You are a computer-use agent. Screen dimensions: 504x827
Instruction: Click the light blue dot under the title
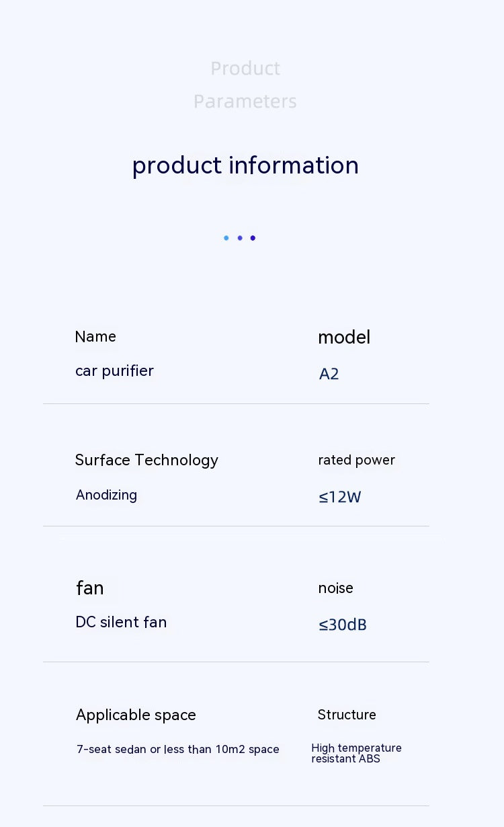[x=226, y=238]
